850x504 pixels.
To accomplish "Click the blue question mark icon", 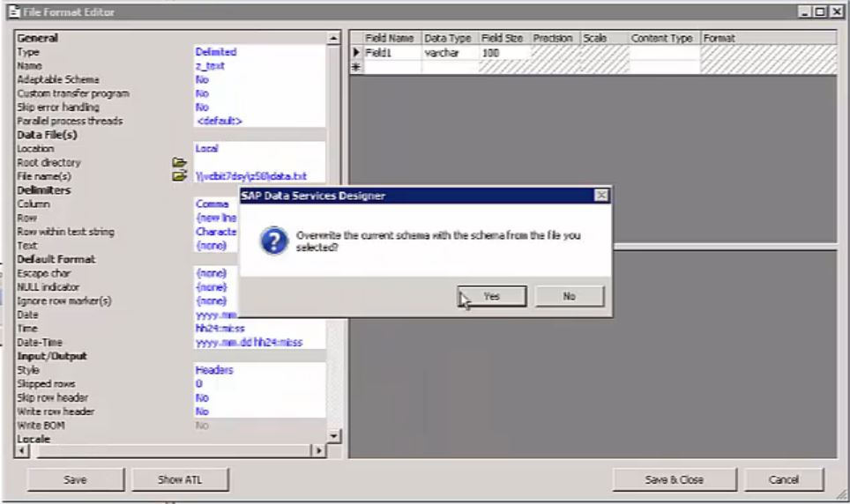I will (273, 241).
